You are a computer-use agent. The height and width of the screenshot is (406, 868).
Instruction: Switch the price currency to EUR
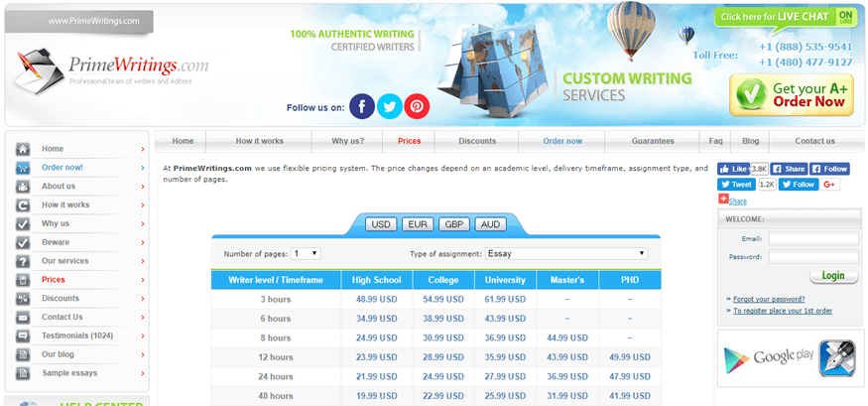point(418,224)
